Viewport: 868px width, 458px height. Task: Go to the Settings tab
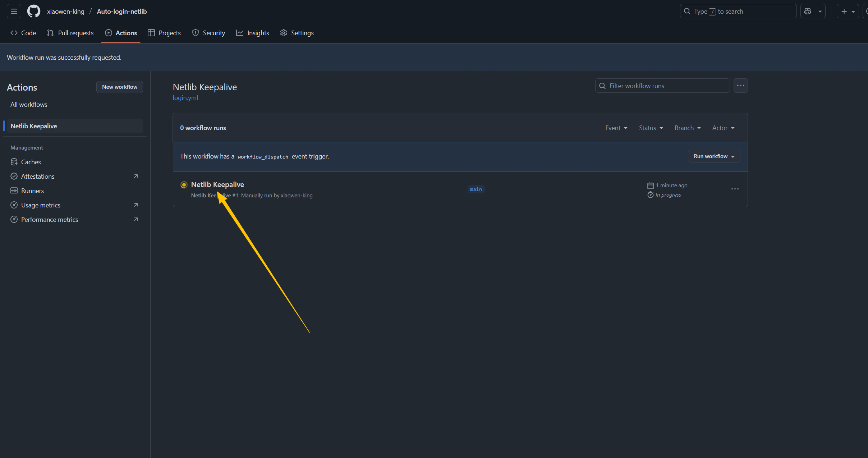pyautogui.click(x=297, y=33)
